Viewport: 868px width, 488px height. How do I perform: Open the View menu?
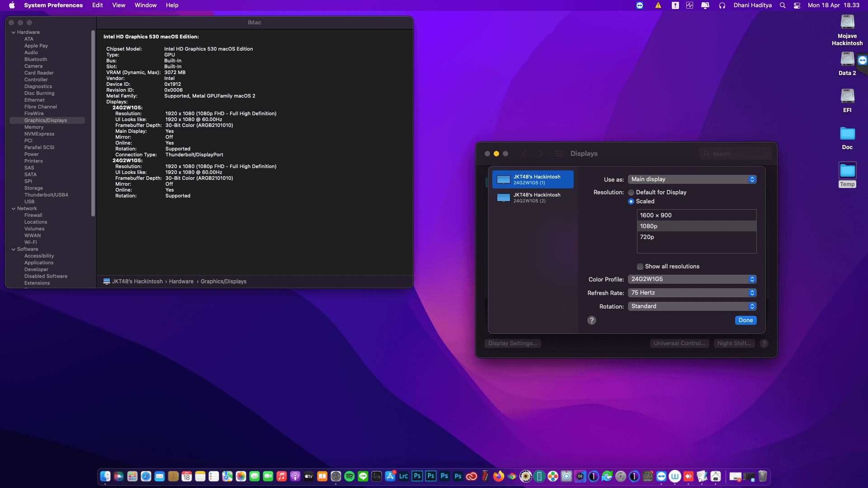click(x=118, y=5)
